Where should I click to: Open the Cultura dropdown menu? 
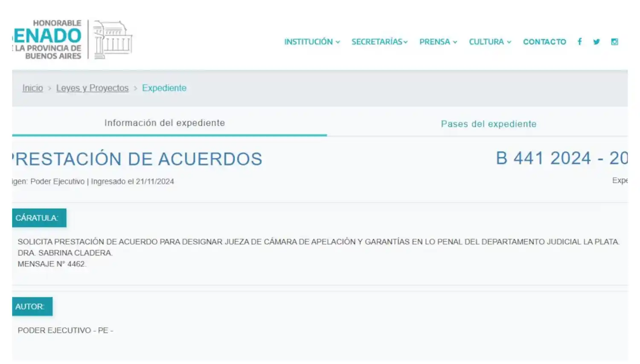[x=490, y=42]
